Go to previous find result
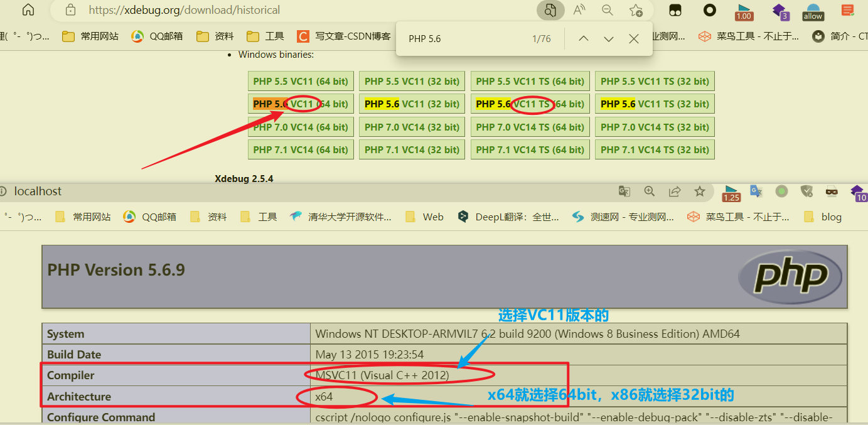 583,39
